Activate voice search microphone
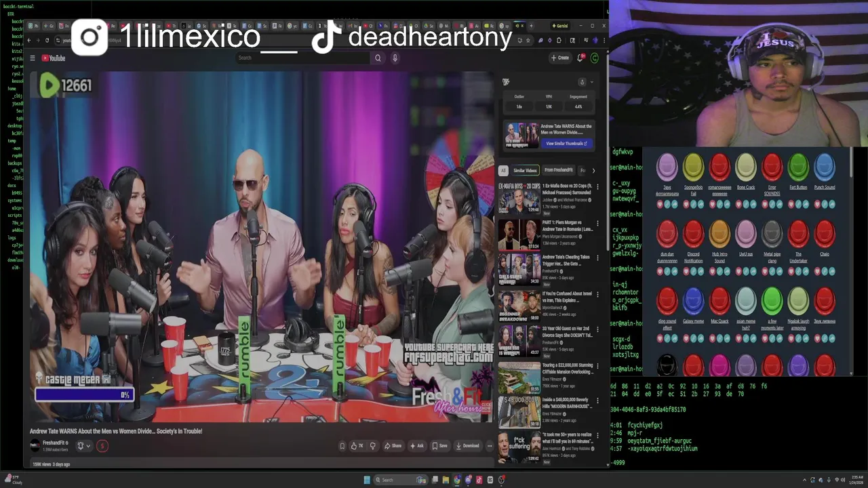The image size is (868, 488). coord(395,58)
